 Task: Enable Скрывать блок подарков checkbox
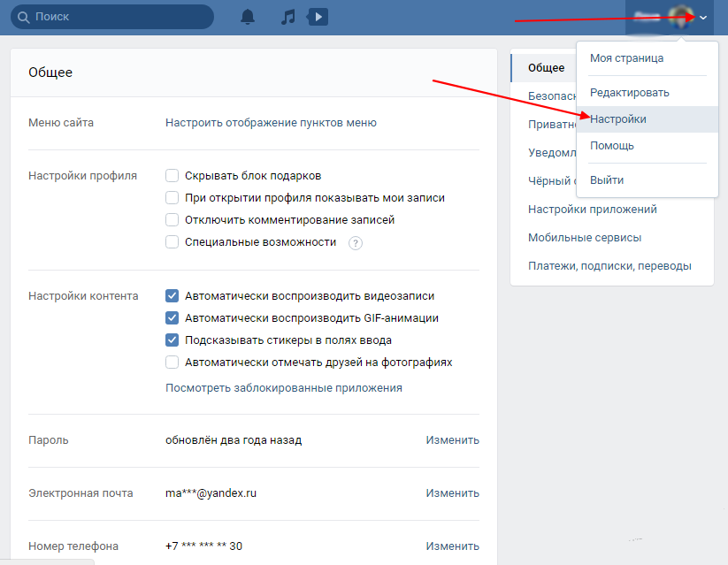pyautogui.click(x=172, y=175)
